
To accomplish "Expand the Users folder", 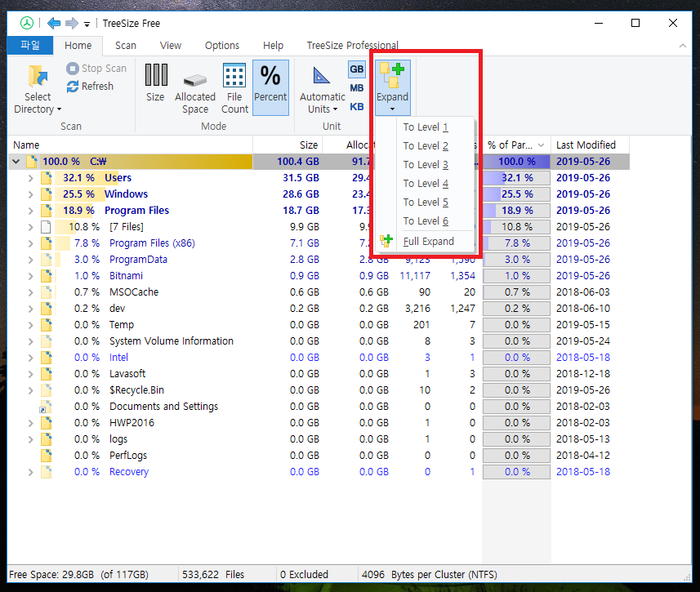I will pos(30,178).
